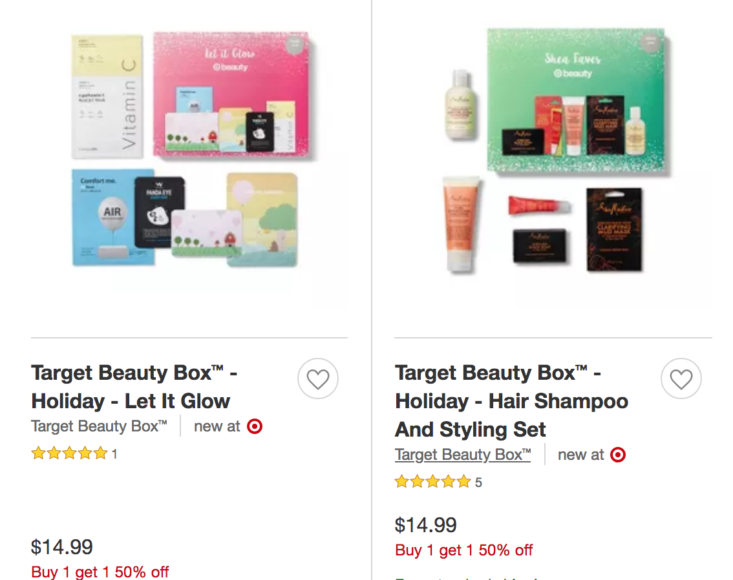The height and width of the screenshot is (580, 733).
Task: Open Target Beauty Box brand under Let It Glow
Action: (99, 426)
